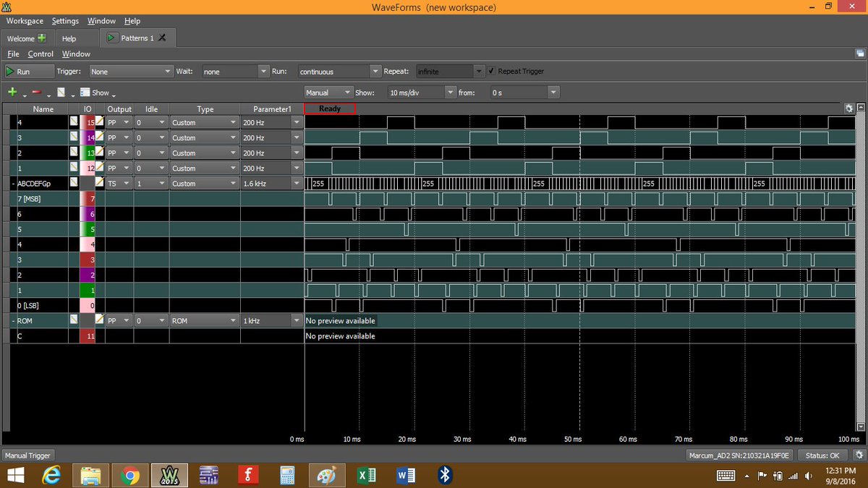Open the Run mode dropdown set to continuous

[339, 72]
